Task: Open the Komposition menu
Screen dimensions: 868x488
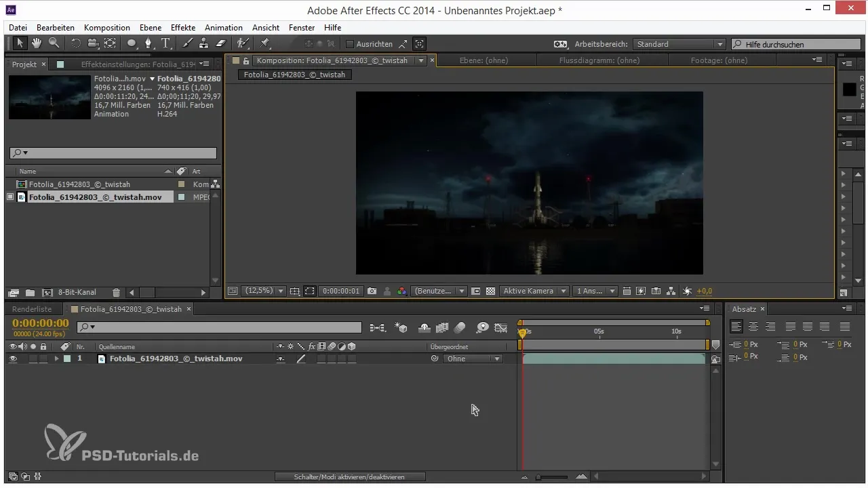Action: pyautogui.click(x=106, y=28)
